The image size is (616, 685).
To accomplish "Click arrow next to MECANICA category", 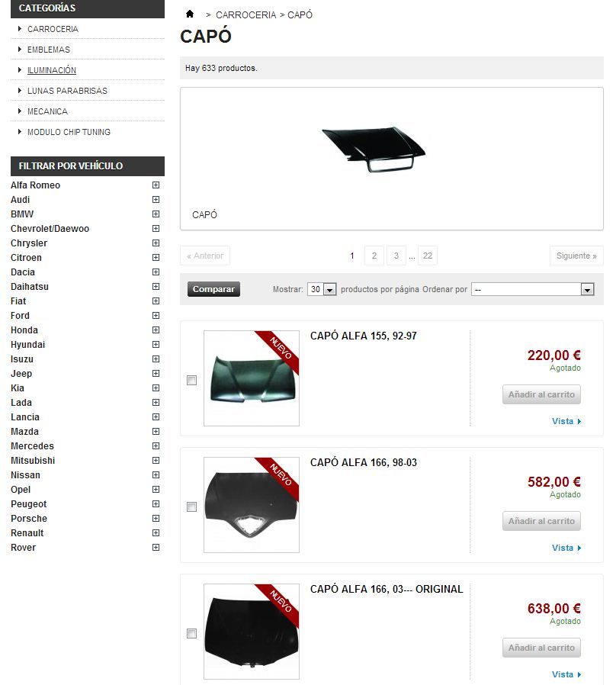I will 20,111.
